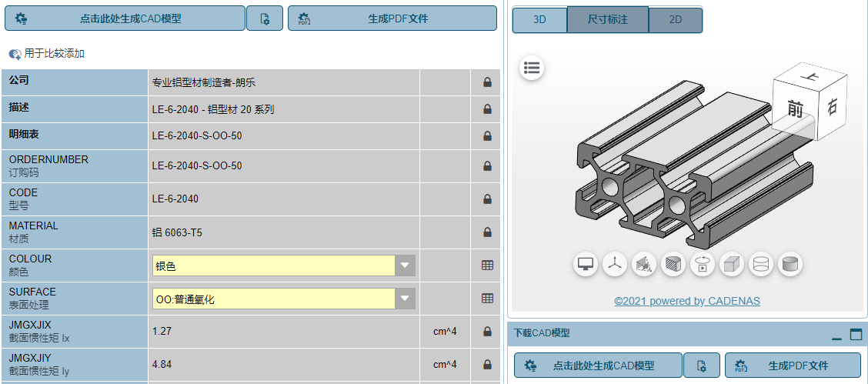Click the lock icon in the MATERIAL row
Viewport: 868px width, 384px height.
pos(487,232)
